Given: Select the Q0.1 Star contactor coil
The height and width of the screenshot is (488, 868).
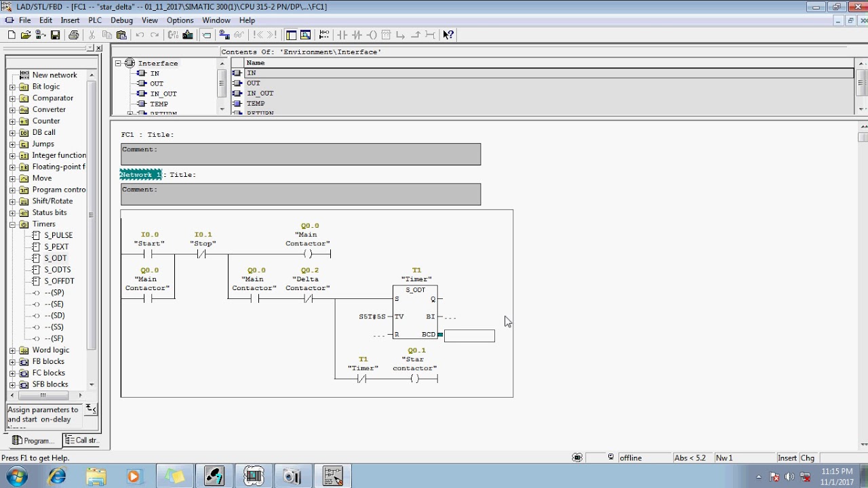Looking at the screenshot, I should point(415,379).
